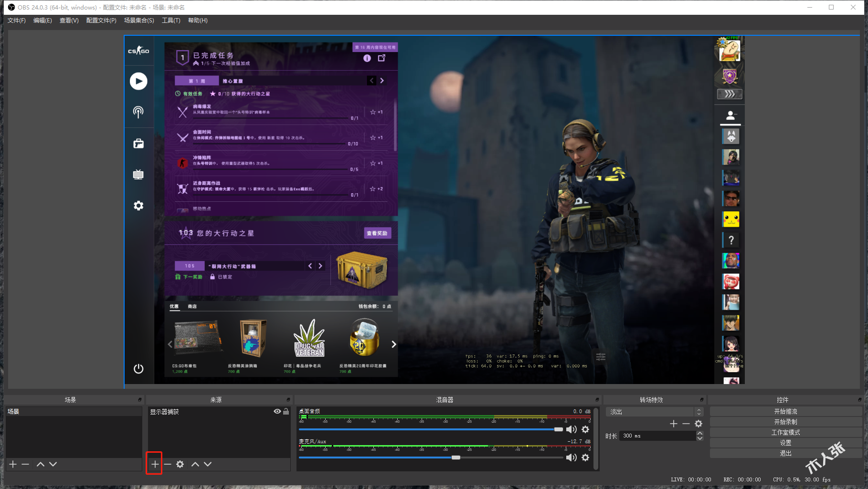Screen dimensions: 868x489
Task: Open 麦克风/Aux audio settings gear
Action: point(585,458)
